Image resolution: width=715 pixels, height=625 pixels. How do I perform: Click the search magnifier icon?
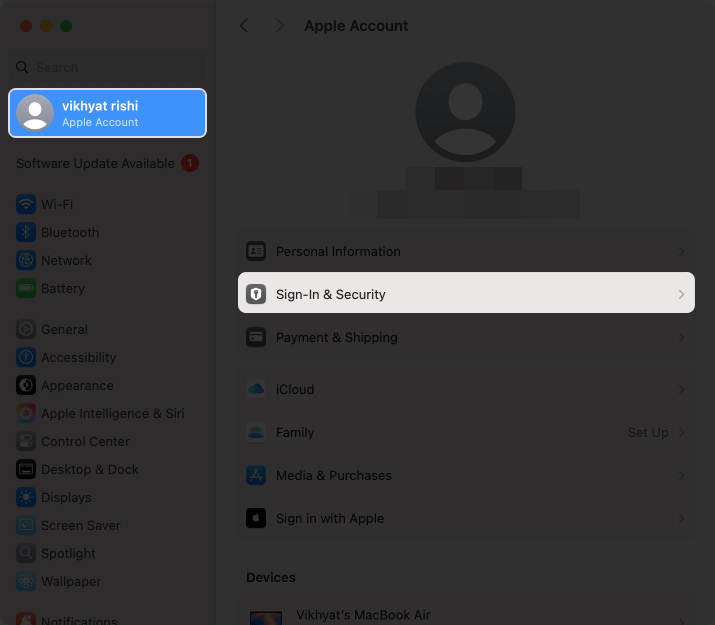pyautogui.click(x=22, y=67)
